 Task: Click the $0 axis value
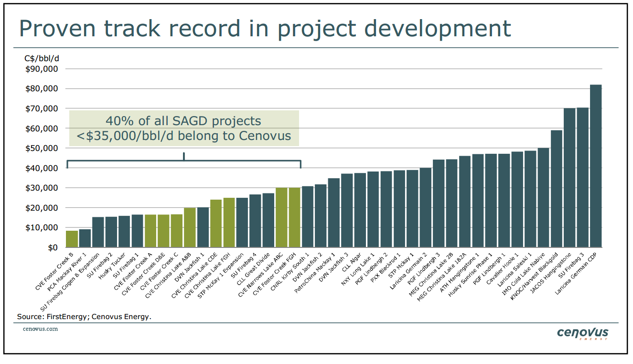click(x=53, y=247)
